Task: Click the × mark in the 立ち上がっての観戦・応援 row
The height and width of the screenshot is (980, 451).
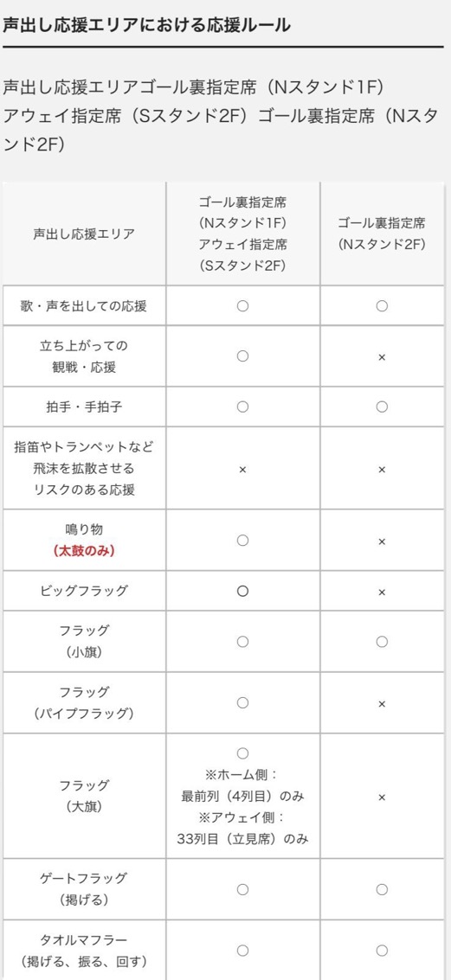Action: [x=382, y=357]
